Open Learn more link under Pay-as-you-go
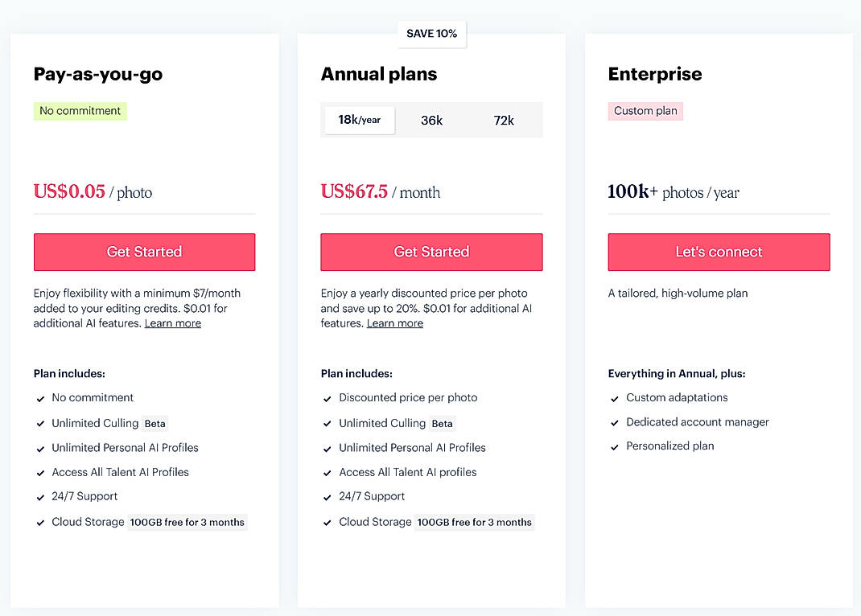The image size is (861, 616). (x=172, y=322)
